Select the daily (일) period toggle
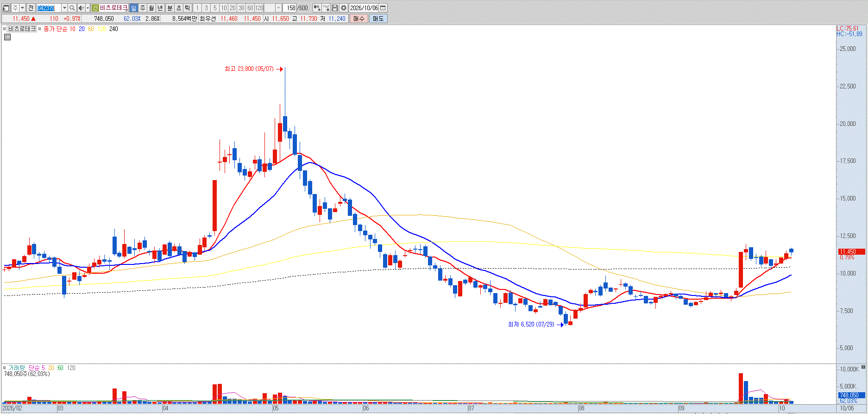Screen dimensions: 868x414 click(x=134, y=8)
